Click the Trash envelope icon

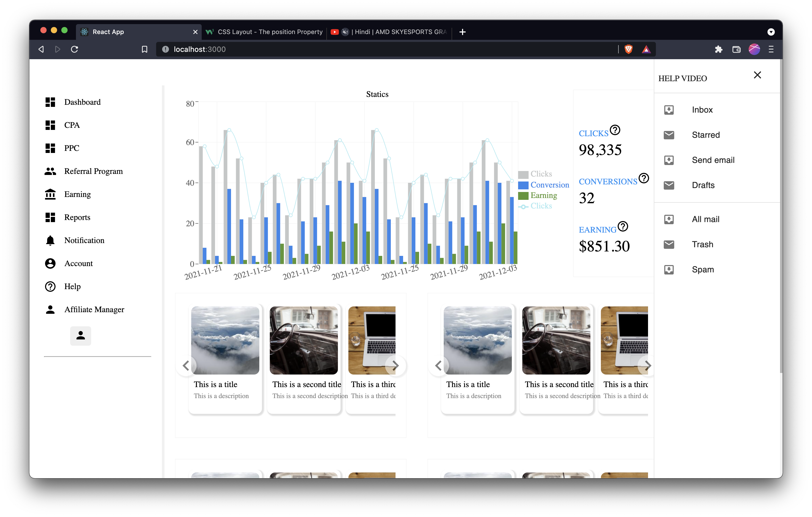tap(669, 245)
